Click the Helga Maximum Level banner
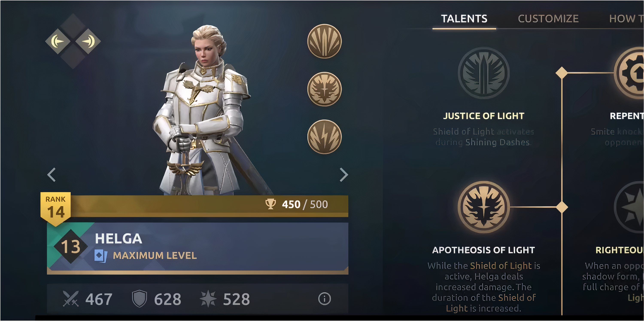The image size is (644, 322). tap(197, 248)
